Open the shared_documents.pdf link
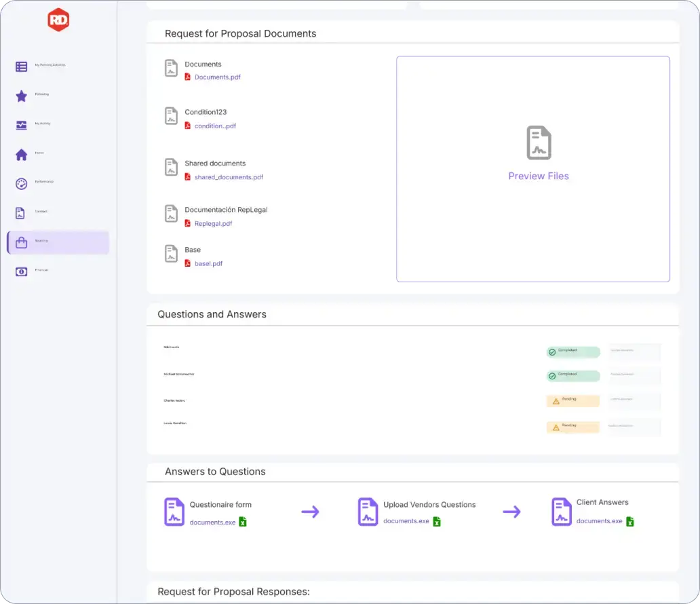This screenshot has width=700, height=604. 229,177
